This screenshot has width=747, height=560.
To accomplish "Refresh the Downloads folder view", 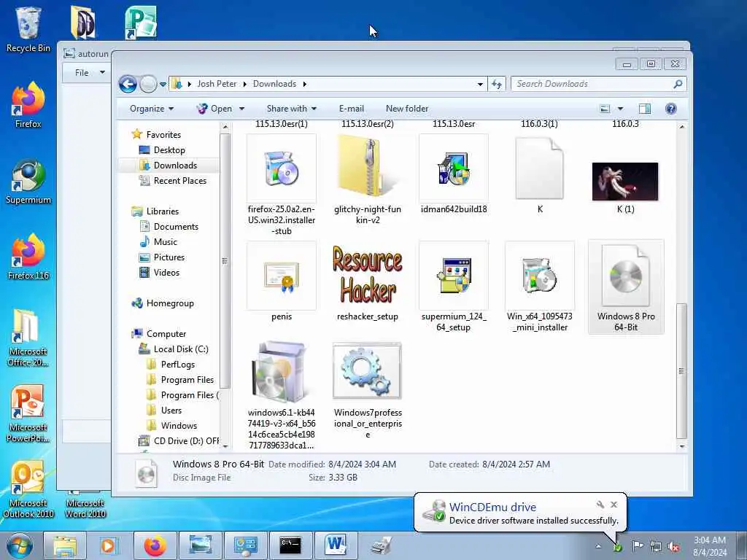I will click(x=497, y=85).
